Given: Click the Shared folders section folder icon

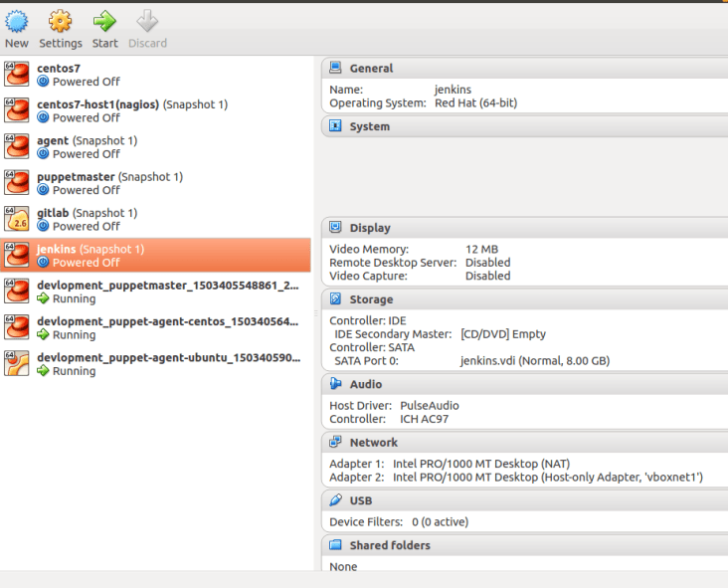Looking at the screenshot, I should click(x=335, y=545).
